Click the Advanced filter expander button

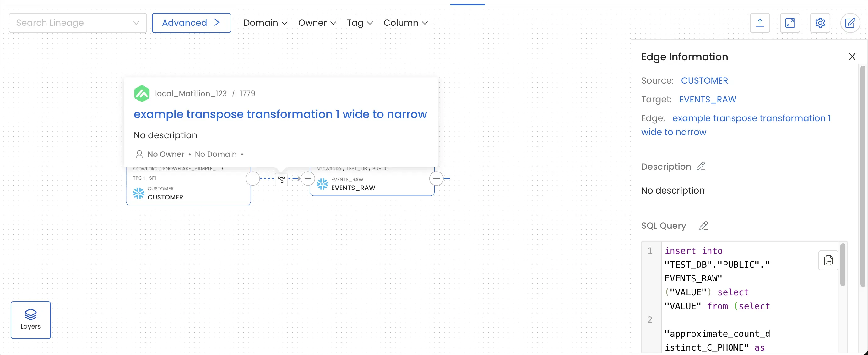tap(192, 23)
